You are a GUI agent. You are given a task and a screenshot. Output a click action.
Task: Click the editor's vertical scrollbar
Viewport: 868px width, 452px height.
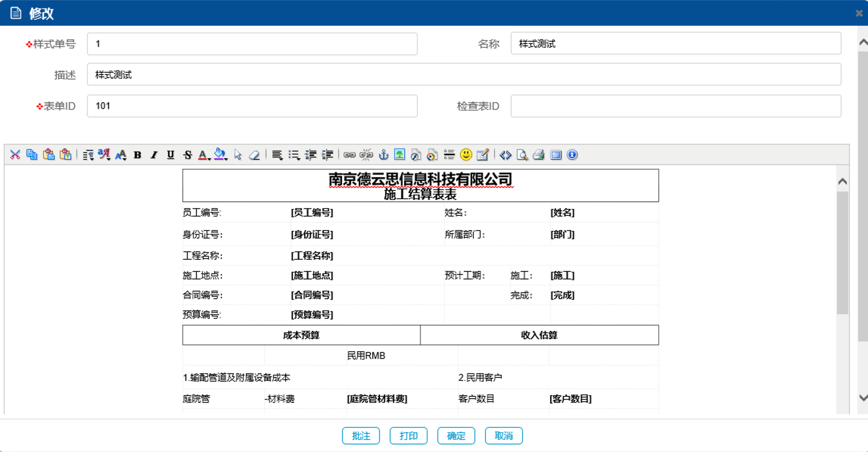point(842,253)
